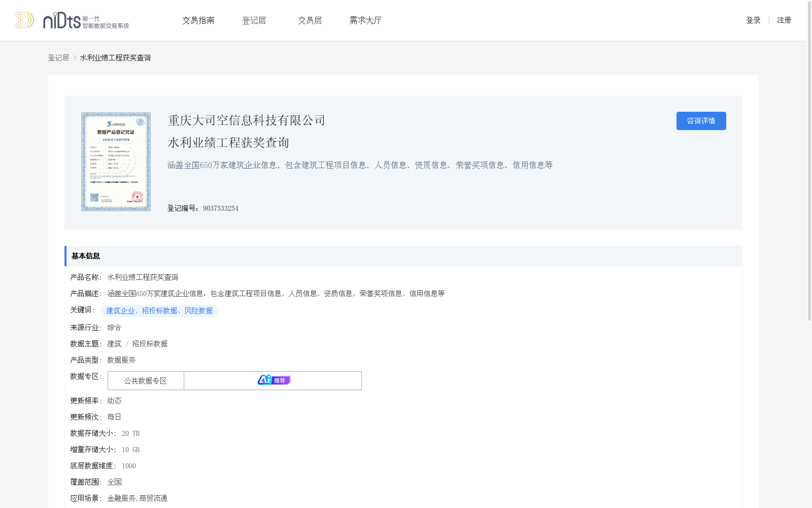Click the 来源行业 value 综合
Image resolution: width=812 pixels, height=508 pixels.
point(114,328)
